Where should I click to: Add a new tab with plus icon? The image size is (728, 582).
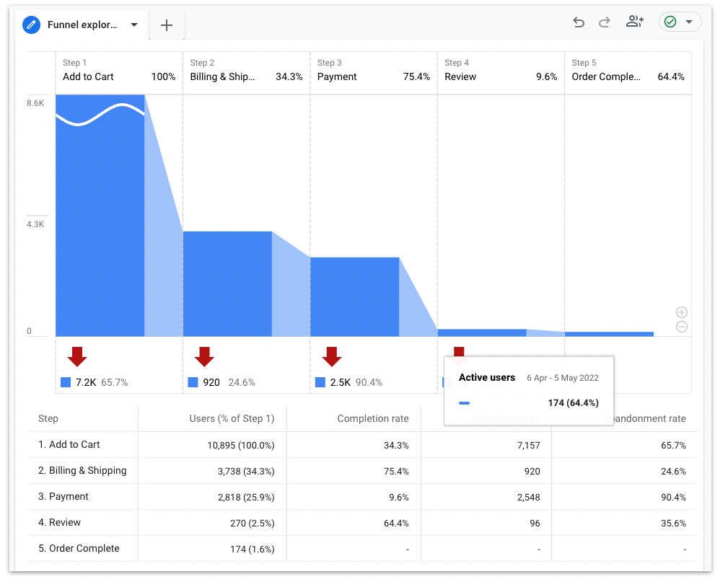tap(167, 25)
